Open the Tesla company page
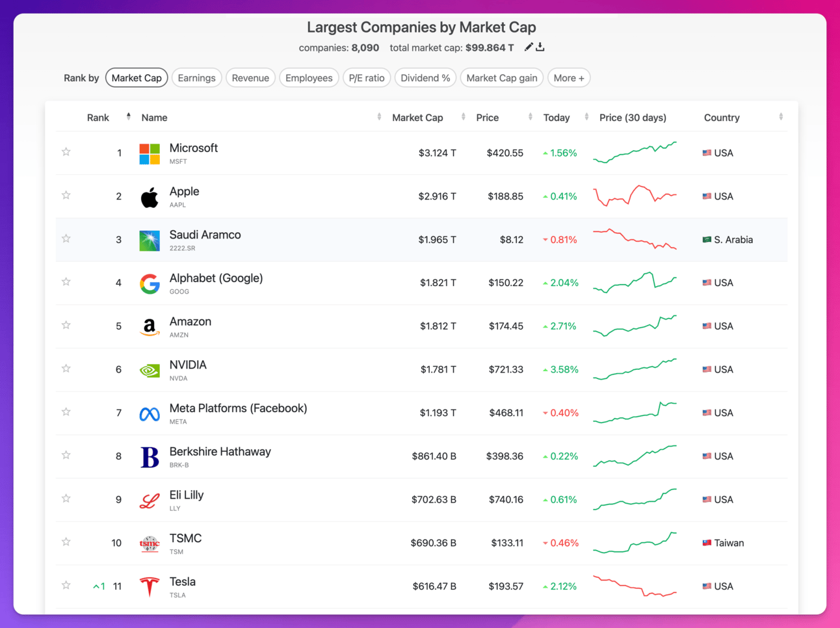 point(183,582)
